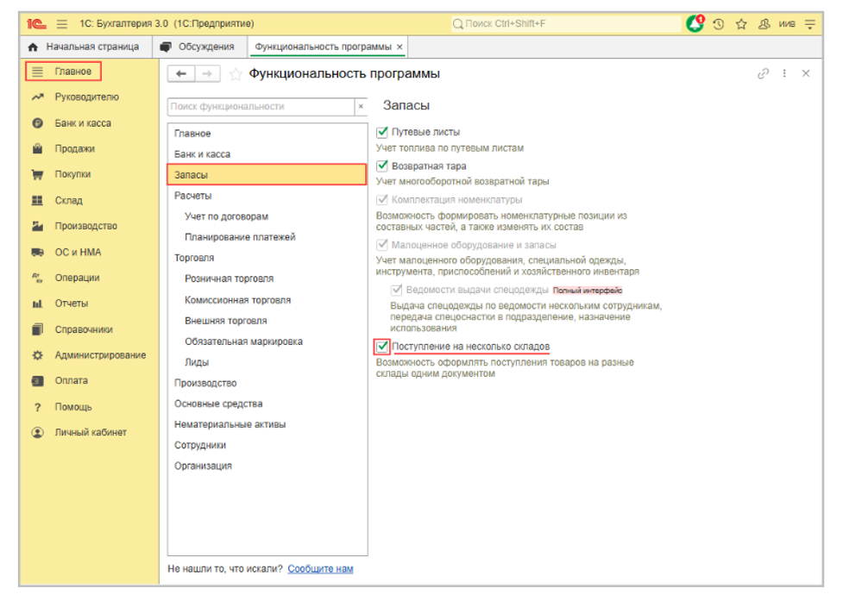The image size is (868, 601).
Task: Select Главное in functionality list
Action: [267, 134]
